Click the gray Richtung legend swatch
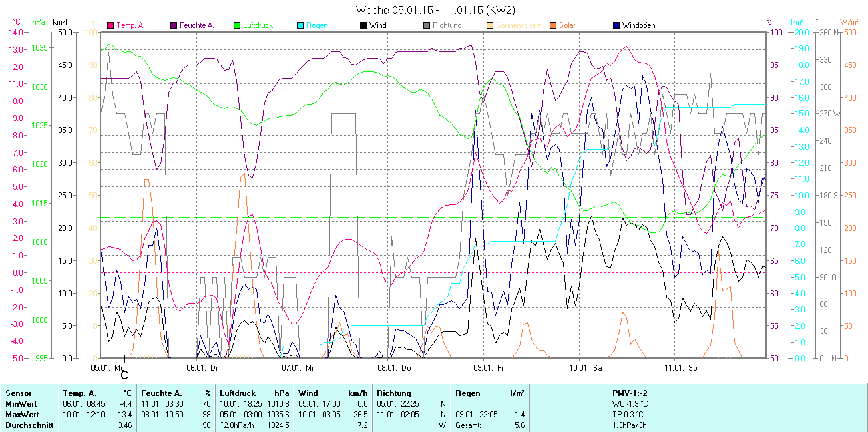868x432 pixels. 426,26
